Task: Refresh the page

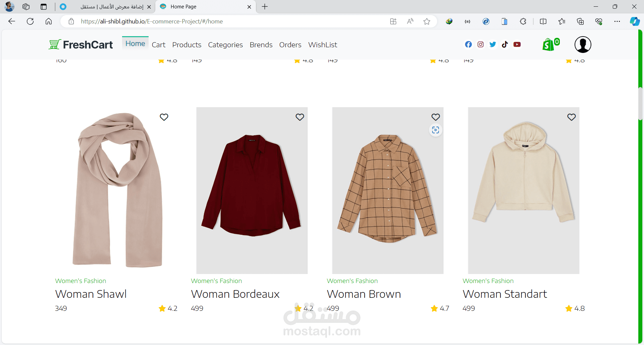Action: coord(30,21)
